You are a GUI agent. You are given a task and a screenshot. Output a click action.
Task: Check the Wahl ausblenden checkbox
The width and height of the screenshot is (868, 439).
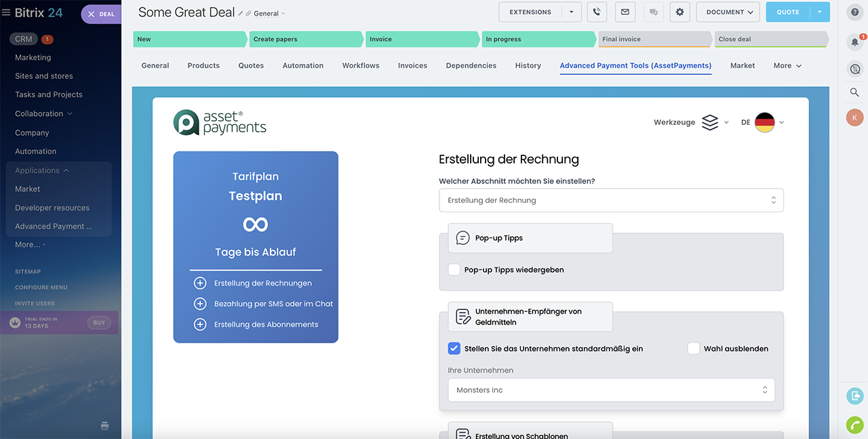click(693, 349)
